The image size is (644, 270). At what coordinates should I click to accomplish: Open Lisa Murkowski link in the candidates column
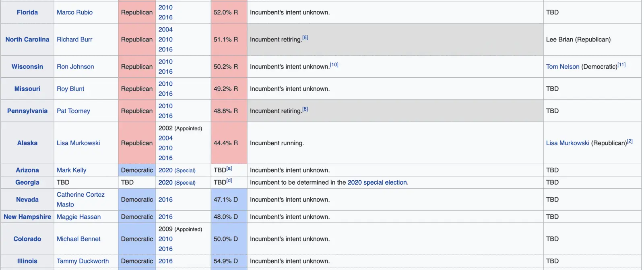(568, 143)
